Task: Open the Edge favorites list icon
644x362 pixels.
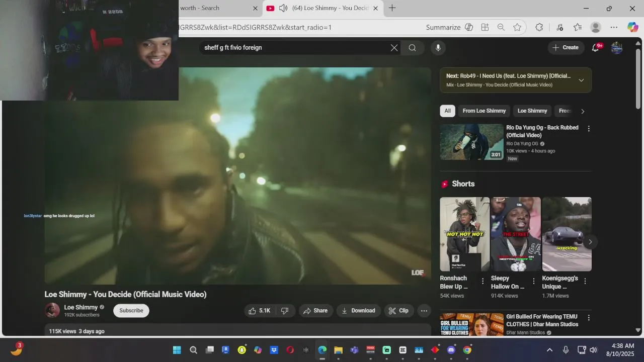Action: coord(578,27)
